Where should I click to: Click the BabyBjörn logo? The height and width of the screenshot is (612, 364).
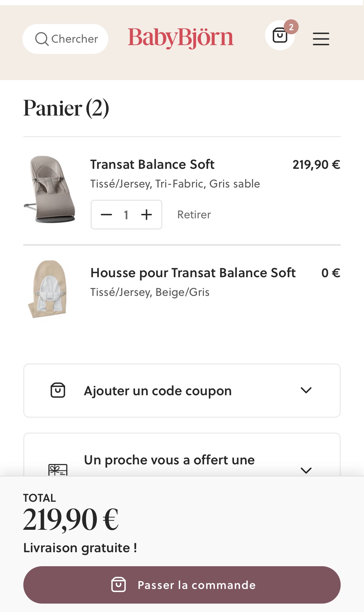[x=180, y=38]
